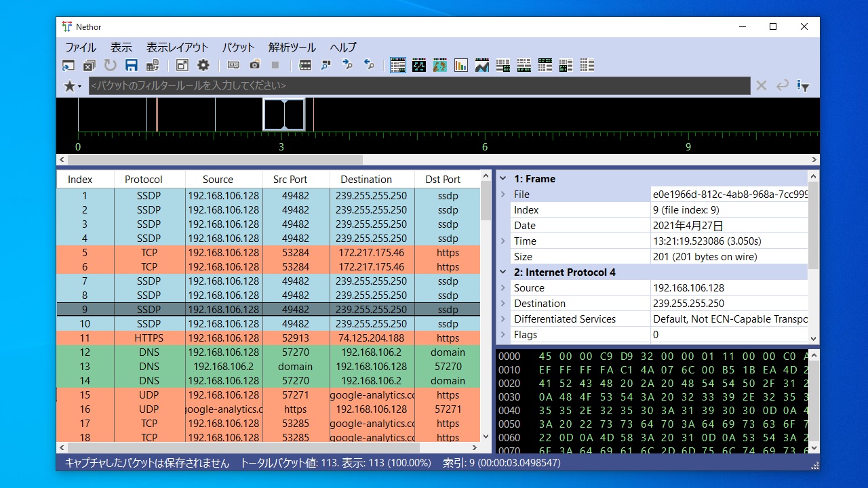This screenshot has height=488, width=868.
Task: Choose the second layout preset icon
Action: point(524,65)
